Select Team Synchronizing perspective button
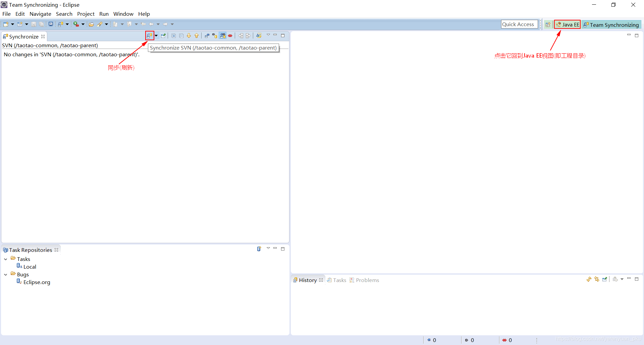The height and width of the screenshot is (345, 644). pos(611,25)
